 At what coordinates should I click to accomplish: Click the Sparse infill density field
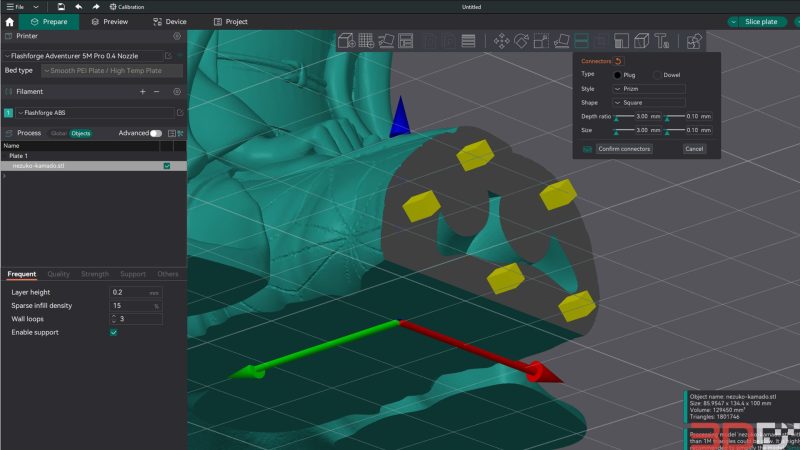click(136, 306)
